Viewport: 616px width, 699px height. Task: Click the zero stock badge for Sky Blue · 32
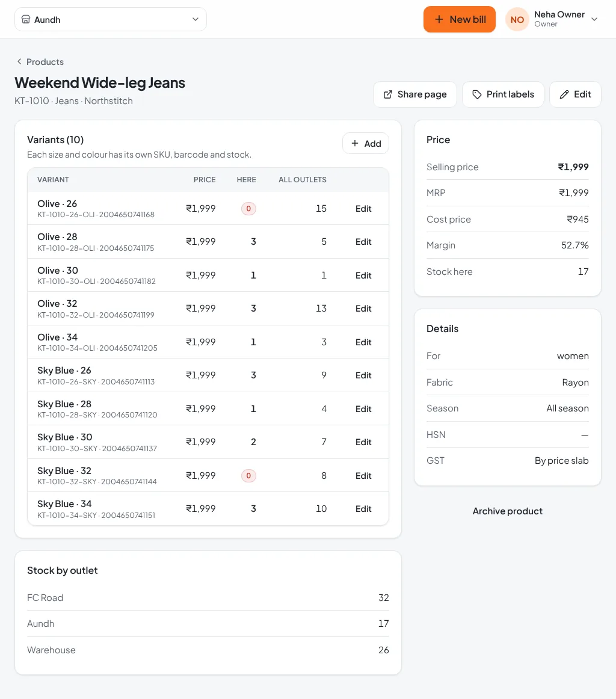[248, 476]
